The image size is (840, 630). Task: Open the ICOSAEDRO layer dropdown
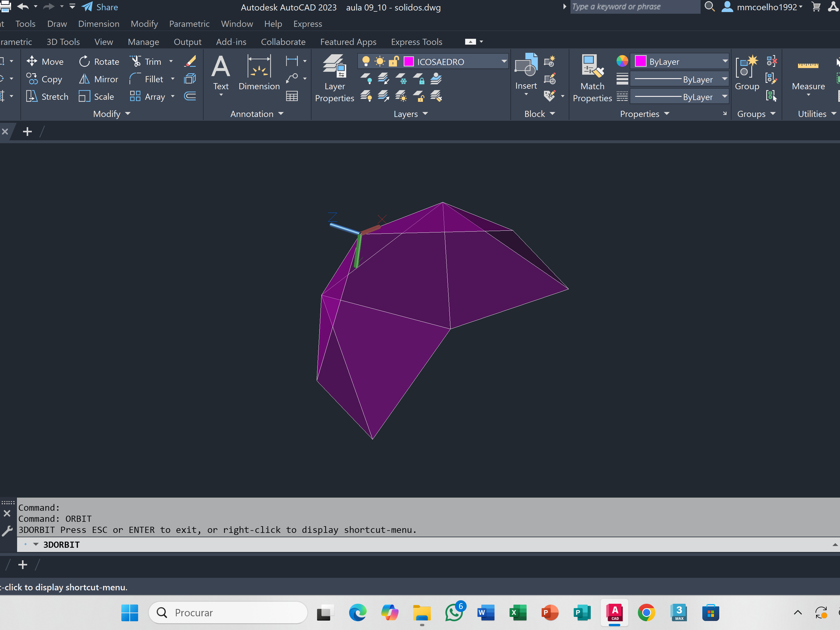click(x=503, y=62)
